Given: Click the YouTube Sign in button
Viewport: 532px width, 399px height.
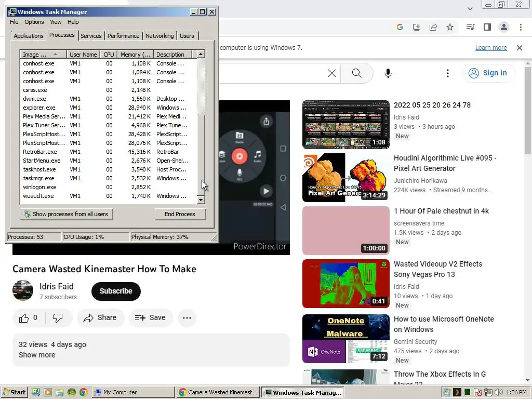Looking at the screenshot, I should click(488, 73).
